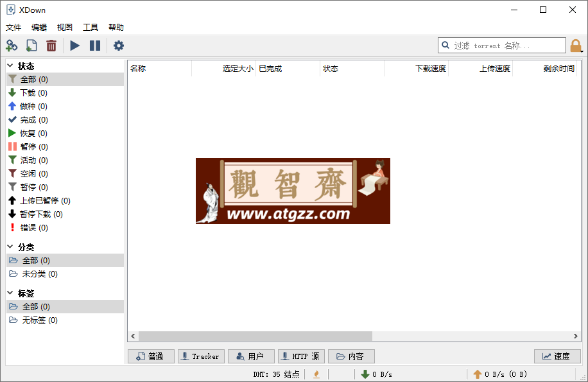Sort by the 上传速度 column header
The width and height of the screenshot is (588, 382).
480,69
